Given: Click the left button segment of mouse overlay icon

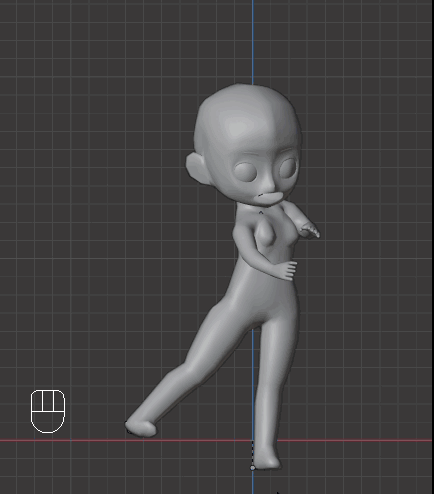Looking at the screenshot, I should (x=37, y=401).
